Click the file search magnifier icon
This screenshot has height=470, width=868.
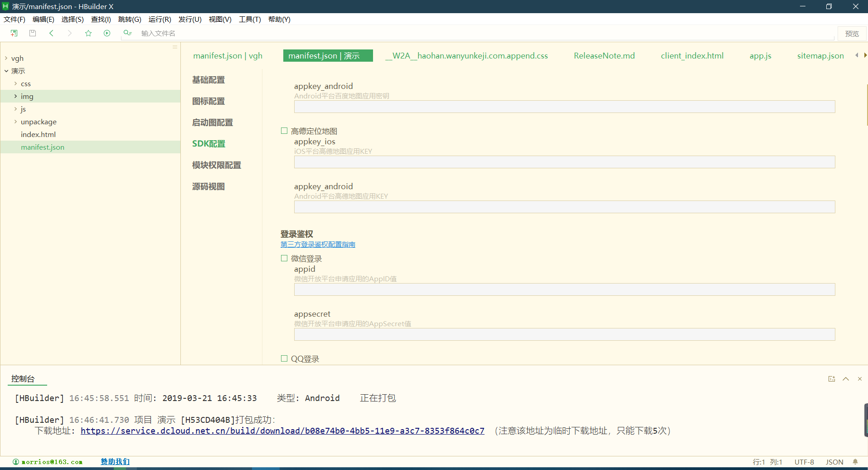click(x=127, y=33)
